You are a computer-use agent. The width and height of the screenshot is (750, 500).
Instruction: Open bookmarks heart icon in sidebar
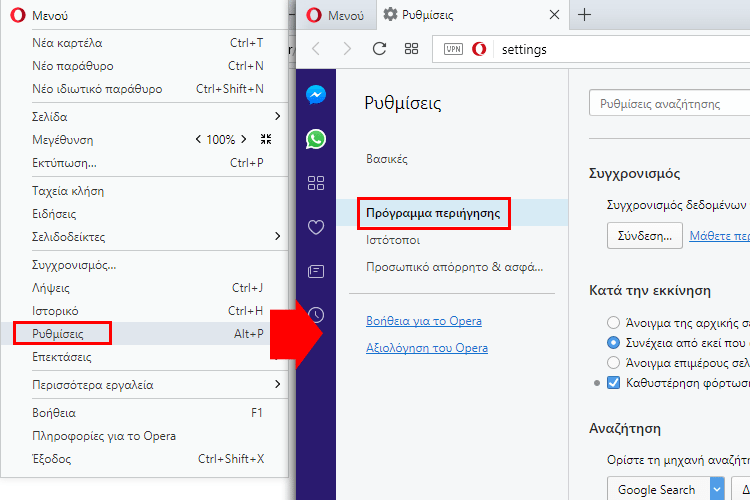pyautogui.click(x=316, y=227)
